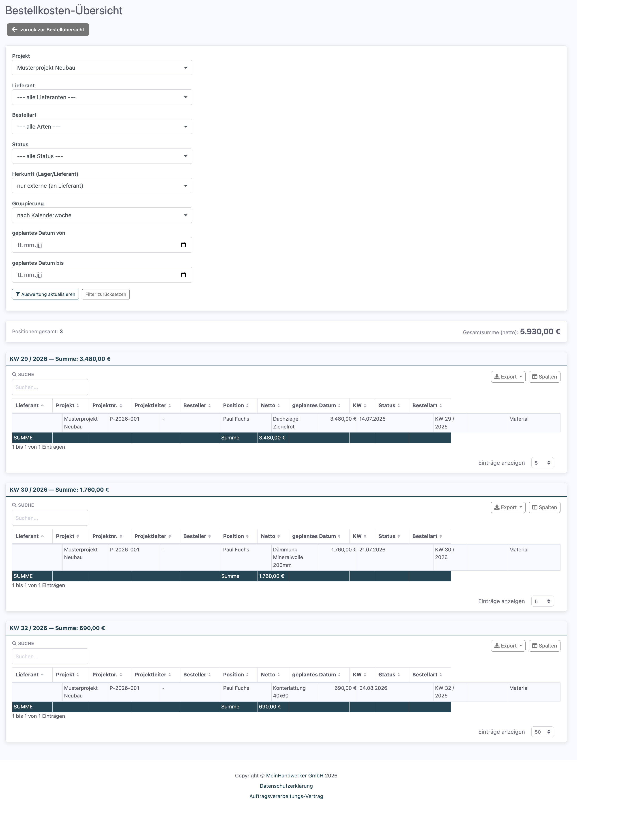Open calendar picker icon for 'geplantes Datum bis'

[x=183, y=275]
